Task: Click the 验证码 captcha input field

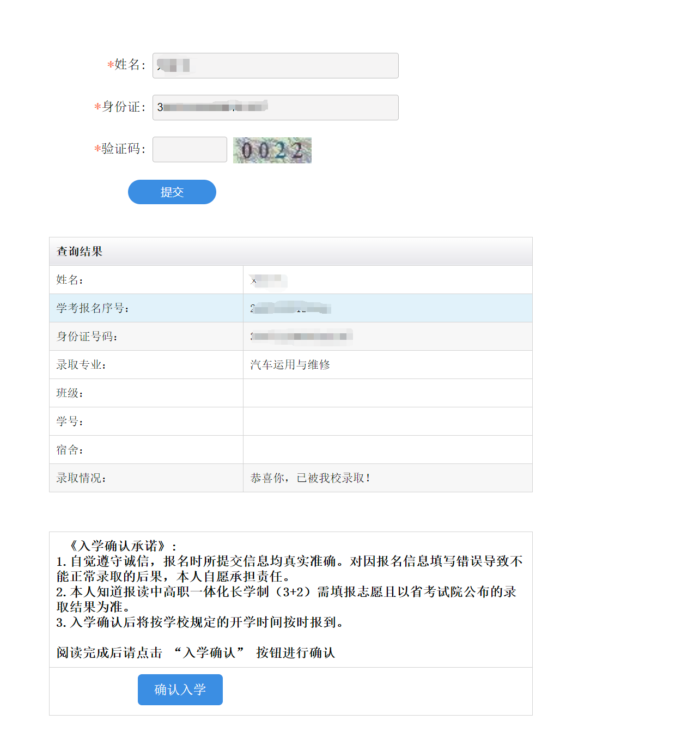Action: [x=189, y=149]
